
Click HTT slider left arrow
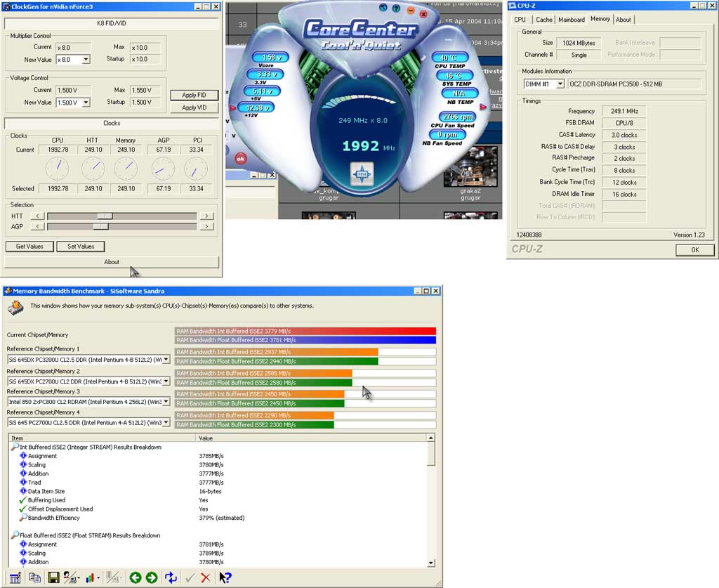click(x=38, y=216)
